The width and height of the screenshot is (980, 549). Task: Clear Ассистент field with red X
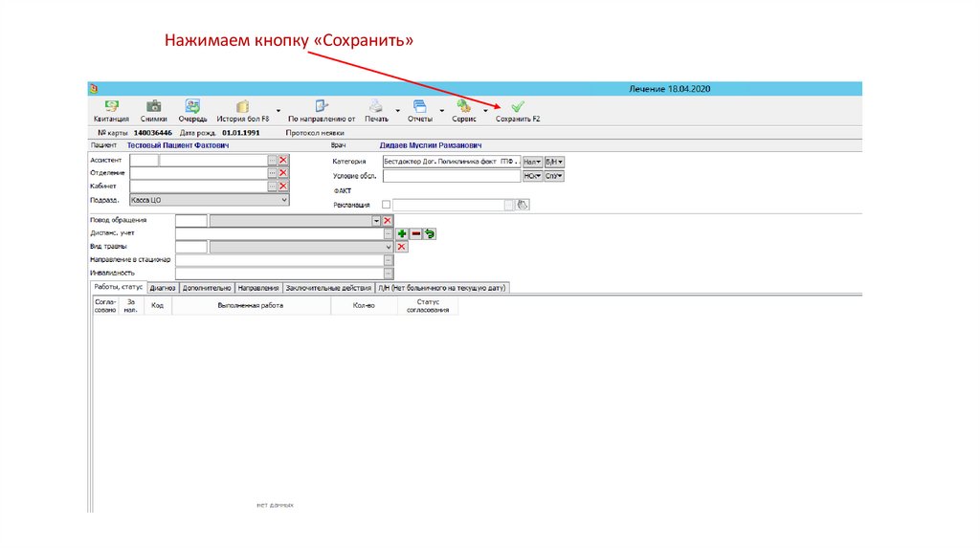point(283,161)
